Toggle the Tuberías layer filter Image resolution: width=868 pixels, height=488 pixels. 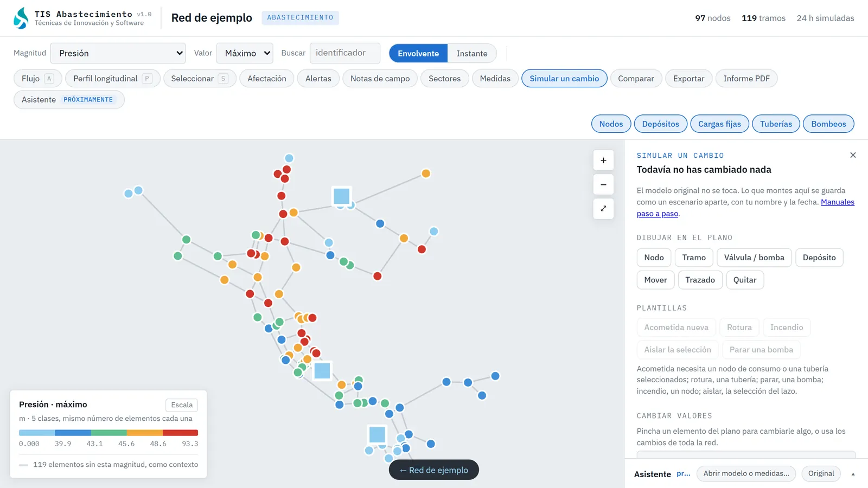click(x=776, y=124)
